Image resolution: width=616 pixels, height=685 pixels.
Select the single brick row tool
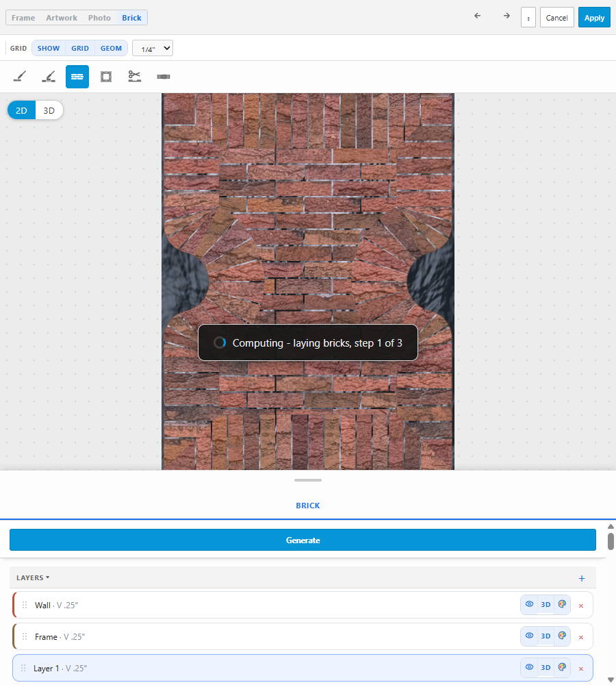click(x=164, y=77)
